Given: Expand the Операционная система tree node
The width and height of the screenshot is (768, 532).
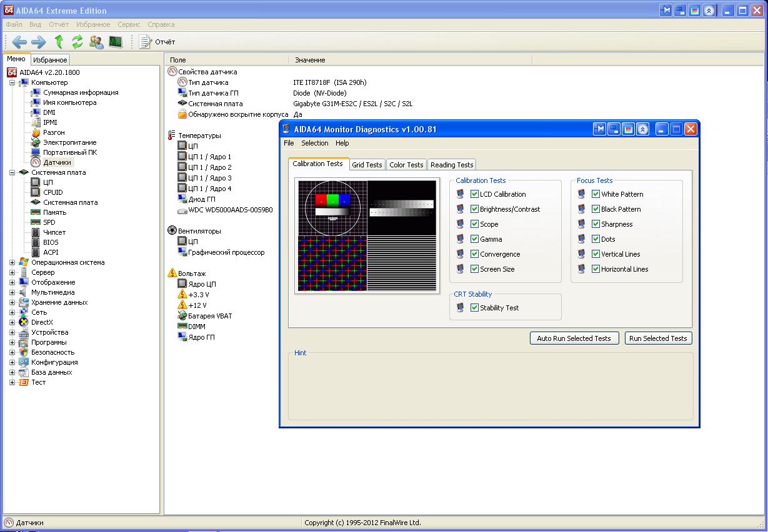Looking at the screenshot, I should pyautogui.click(x=12, y=262).
